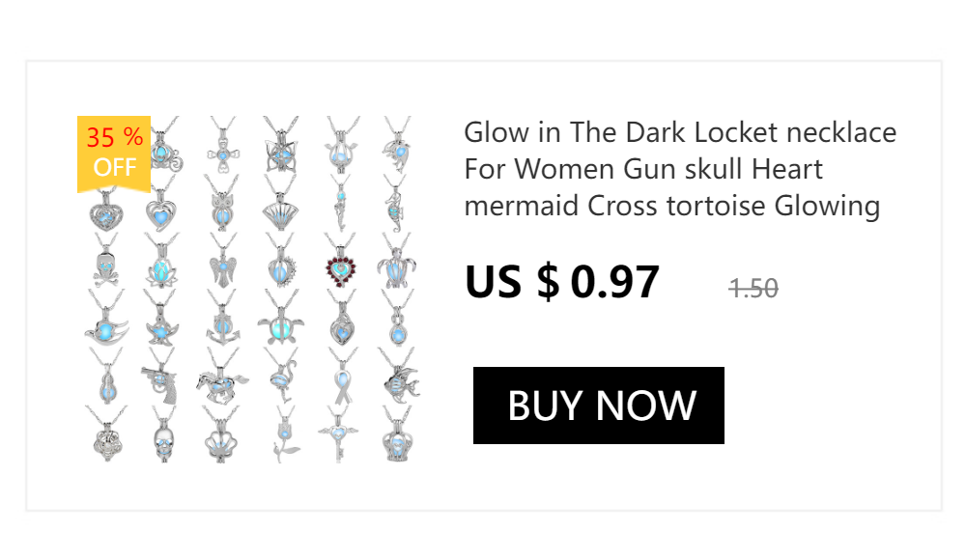
Task: Select the gun-shaped pendant in product image
Action: 159,378
